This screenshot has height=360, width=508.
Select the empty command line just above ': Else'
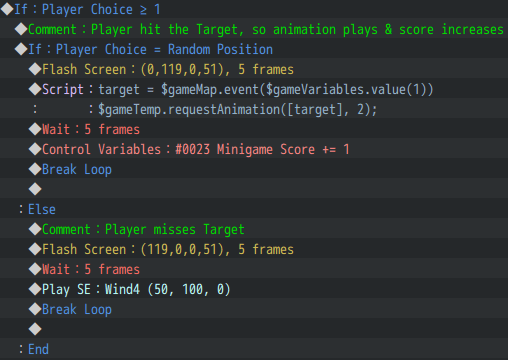pos(254,189)
